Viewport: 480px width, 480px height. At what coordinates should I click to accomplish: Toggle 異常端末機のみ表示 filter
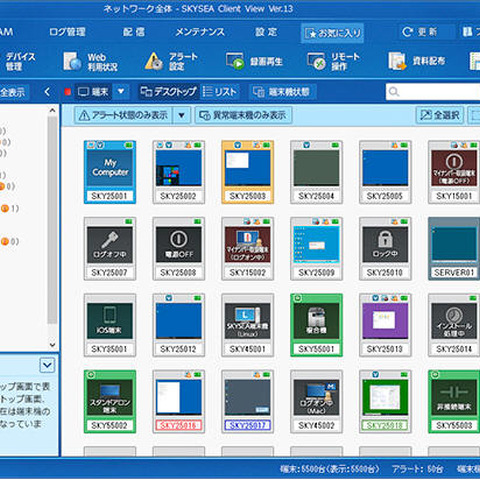pyautogui.click(x=243, y=115)
